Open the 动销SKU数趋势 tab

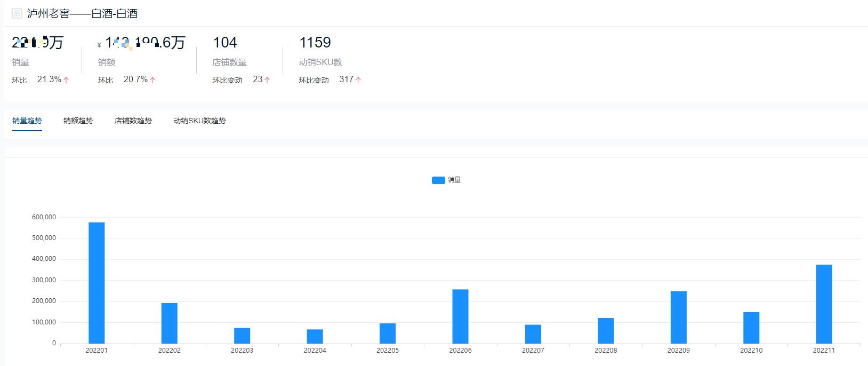199,121
